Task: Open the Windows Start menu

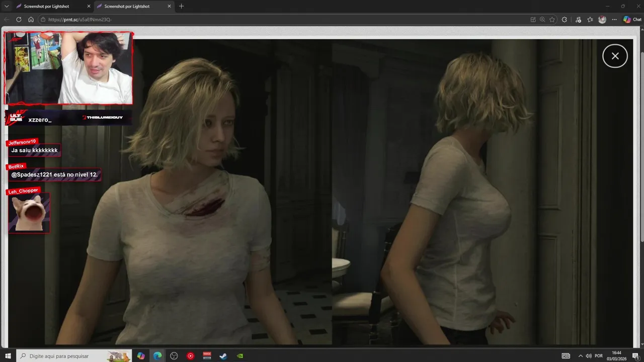Action: pos(8,356)
